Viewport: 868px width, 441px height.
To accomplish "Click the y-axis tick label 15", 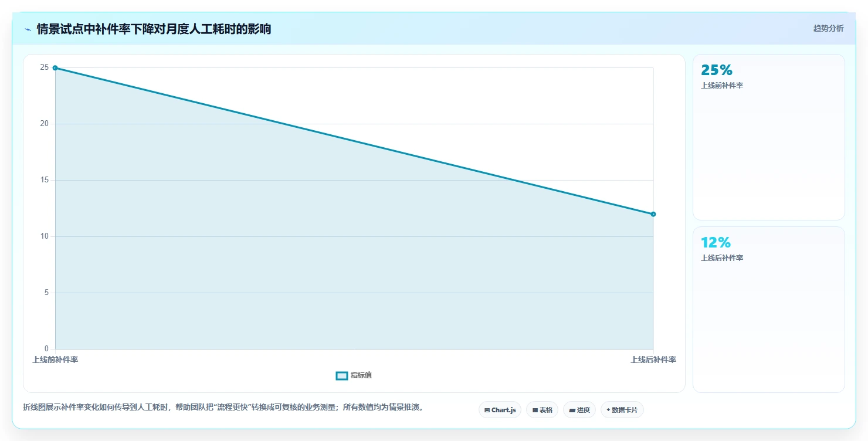I will [x=45, y=180].
